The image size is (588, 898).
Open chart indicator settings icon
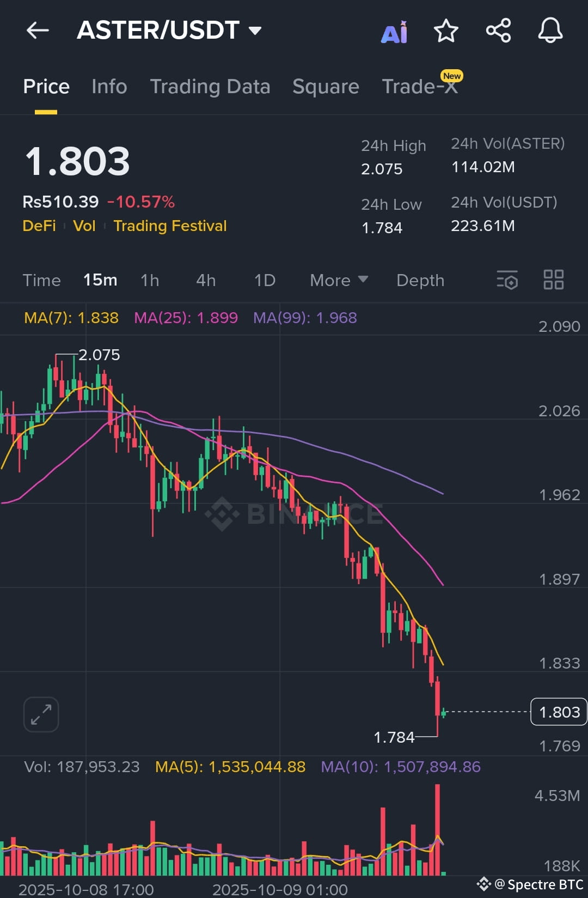point(507,280)
